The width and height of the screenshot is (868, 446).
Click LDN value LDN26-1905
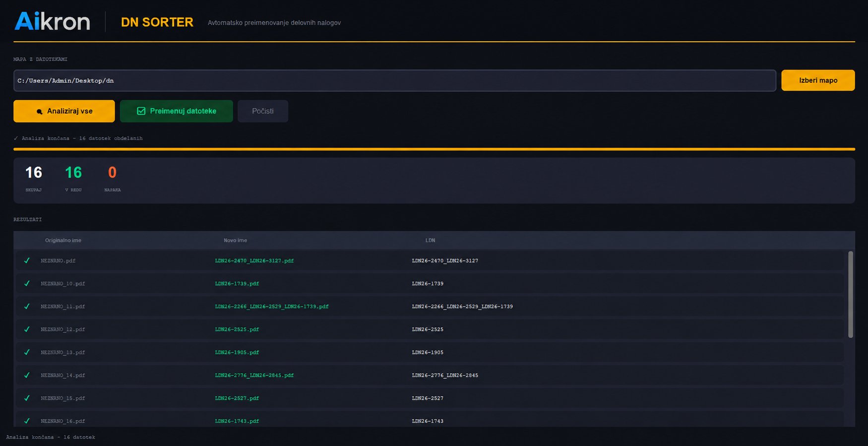(428, 352)
